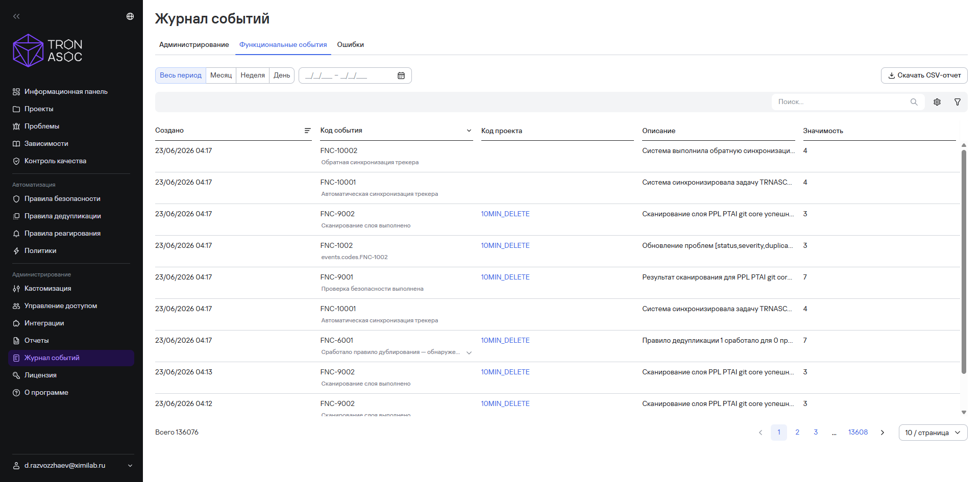Switch to Функциональные события tab
Viewport: 980px width, 482px height.
pyautogui.click(x=283, y=45)
